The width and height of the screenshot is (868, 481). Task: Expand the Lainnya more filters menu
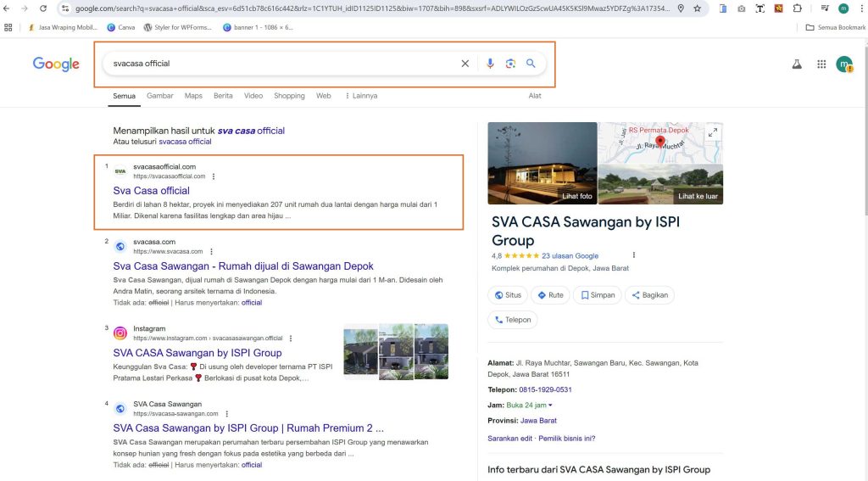coord(361,96)
